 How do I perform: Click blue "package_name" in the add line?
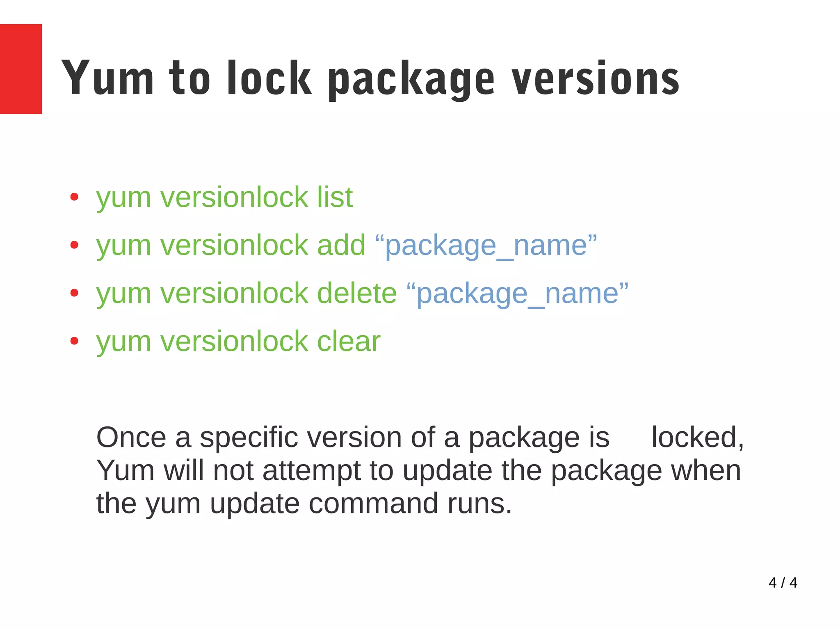click(x=486, y=246)
